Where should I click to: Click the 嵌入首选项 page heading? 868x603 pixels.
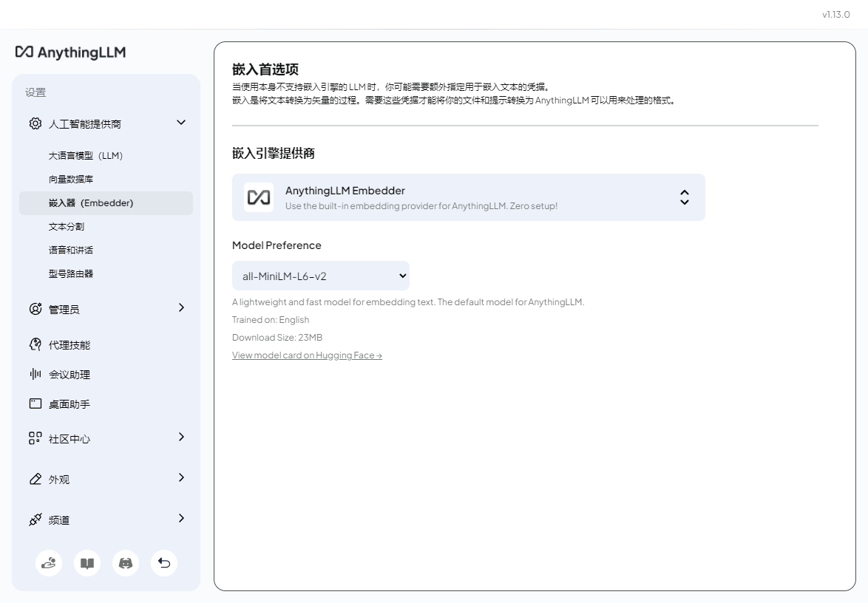point(265,69)
